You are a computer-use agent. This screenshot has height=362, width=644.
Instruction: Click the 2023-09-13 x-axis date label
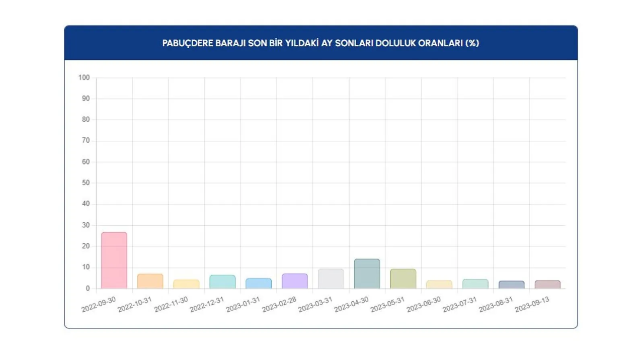tap(532, 305)
